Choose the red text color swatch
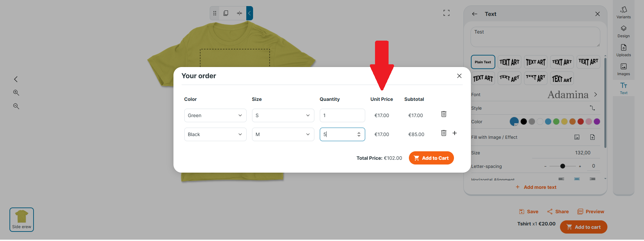 [581, 122]
